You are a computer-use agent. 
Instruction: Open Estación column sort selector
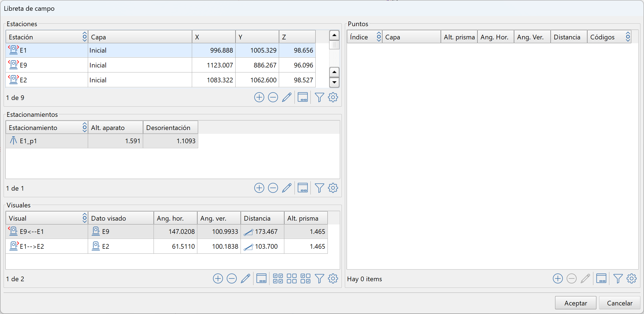pos(84,37)
